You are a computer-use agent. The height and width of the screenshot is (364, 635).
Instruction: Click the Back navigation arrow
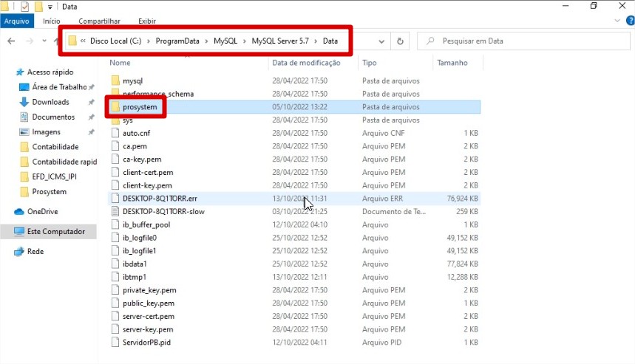(x=11, y=41)
